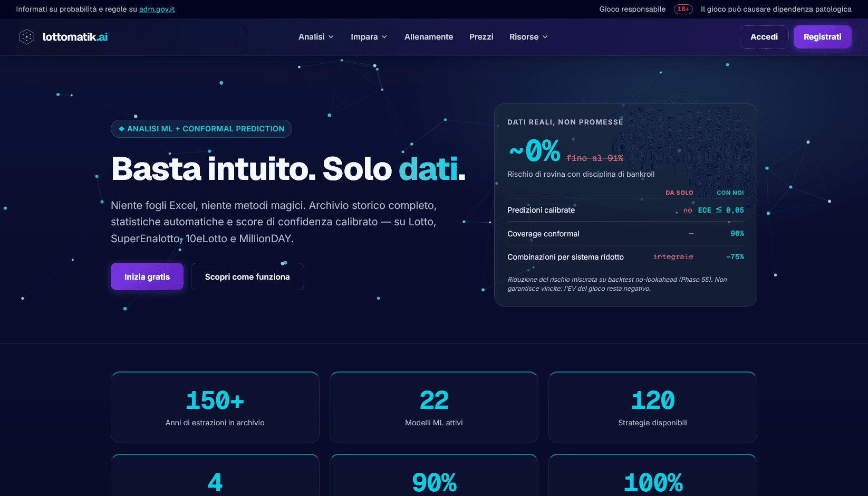Open the adm.gov.it link
The image size is (868, 496).
point(157,9)
